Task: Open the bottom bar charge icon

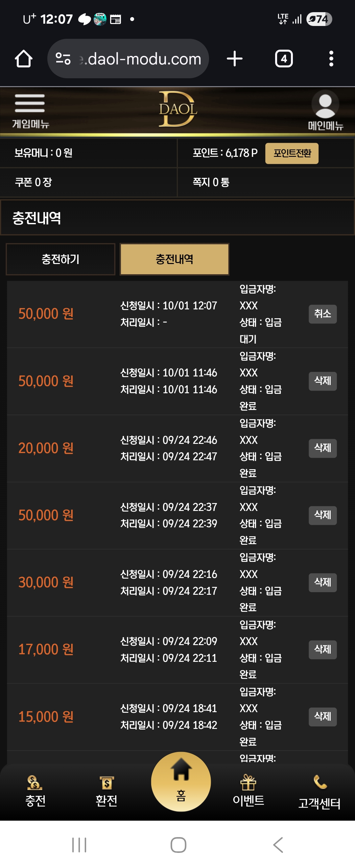Action: point(35,783)
